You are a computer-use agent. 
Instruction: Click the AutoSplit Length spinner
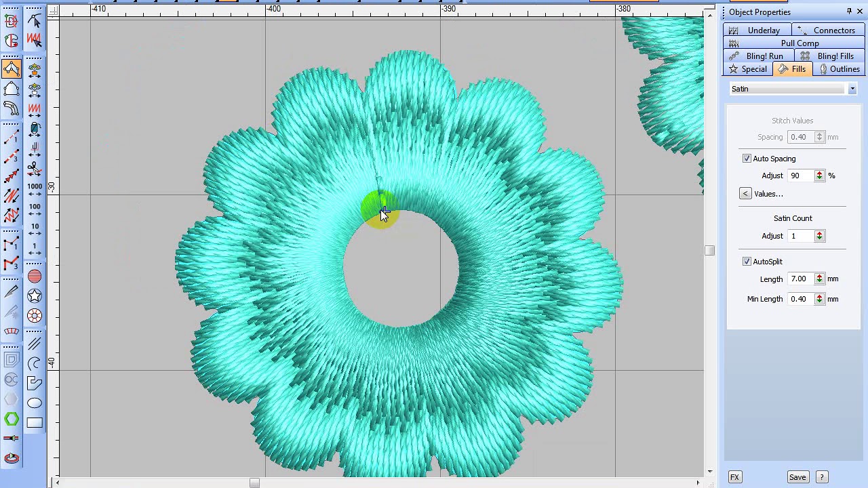[x=819, y=279]
